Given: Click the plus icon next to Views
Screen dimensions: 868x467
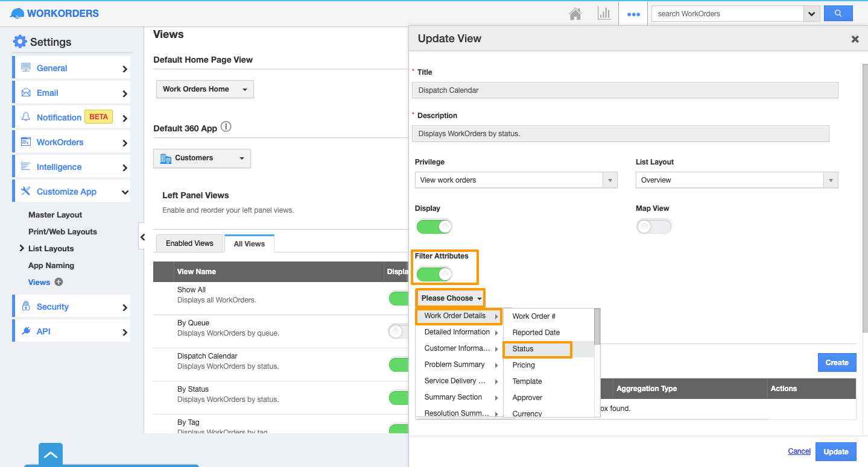Looking at the screenshot, I should (59, 282).
